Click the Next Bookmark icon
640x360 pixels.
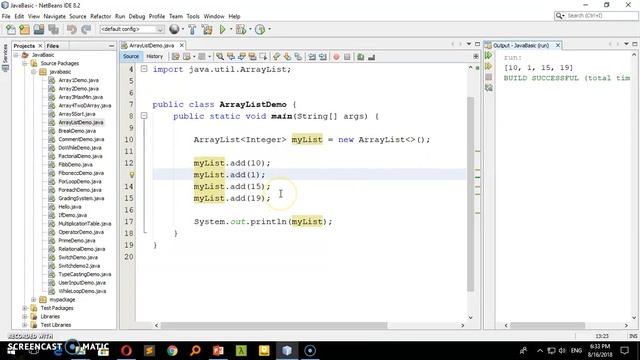coord(287,57)
